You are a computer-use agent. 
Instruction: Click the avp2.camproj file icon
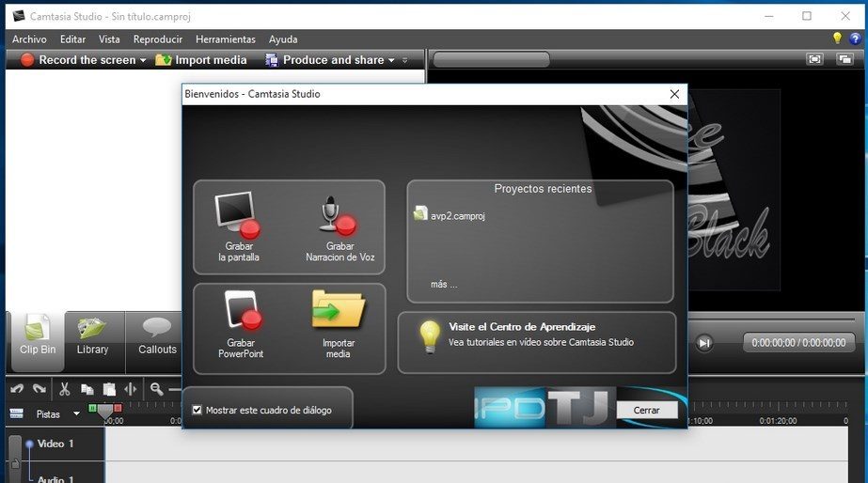pos(420,213)
